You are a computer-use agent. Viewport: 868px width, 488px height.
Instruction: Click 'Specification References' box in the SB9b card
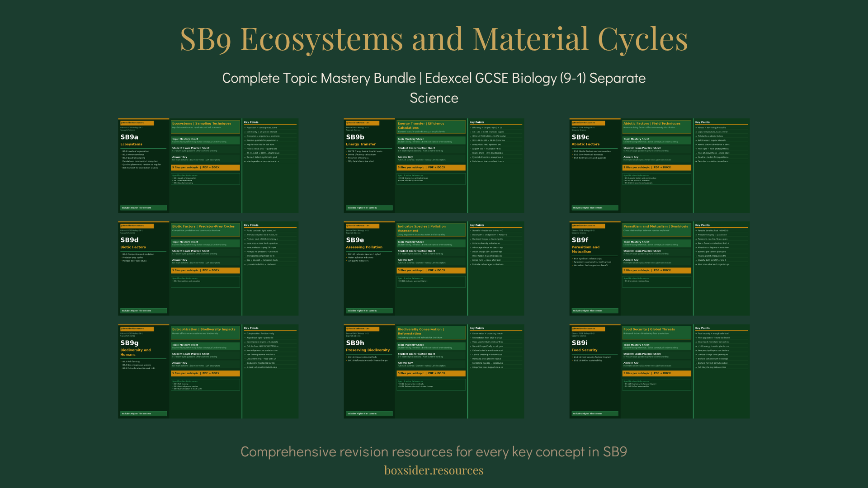[431, 179]
